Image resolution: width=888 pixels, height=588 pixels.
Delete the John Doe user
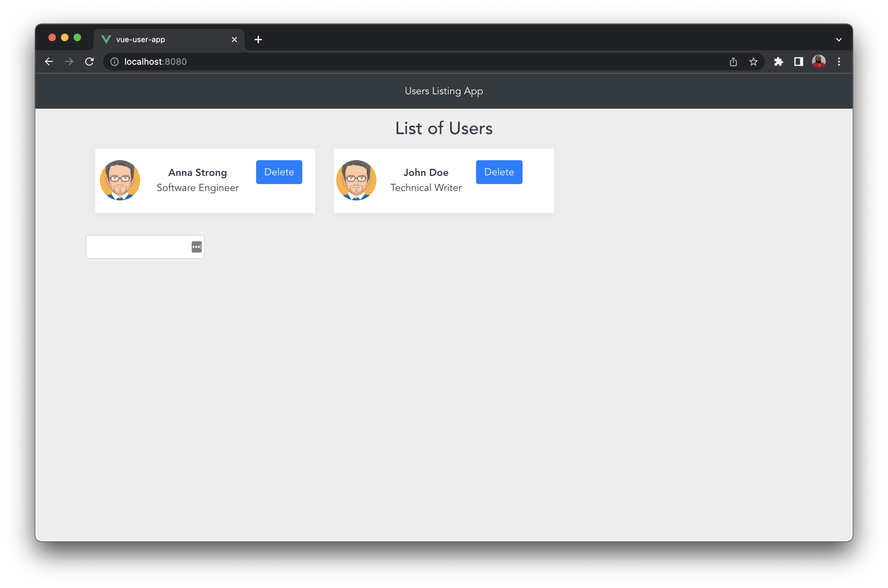(x=499, y=172)
